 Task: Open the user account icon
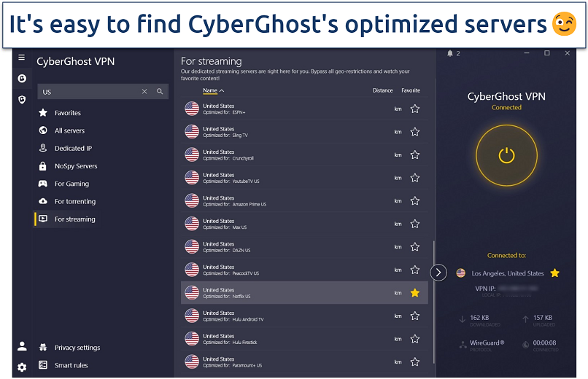[x=22, y=346]
